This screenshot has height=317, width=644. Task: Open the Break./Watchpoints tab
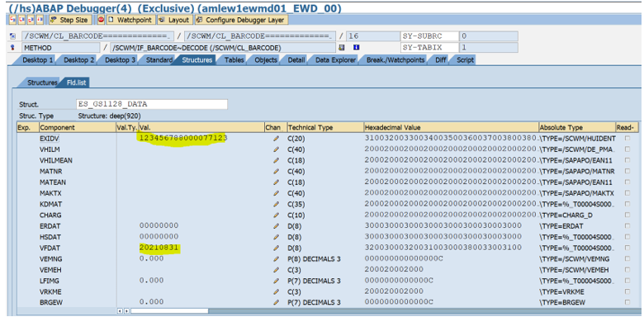395,60
